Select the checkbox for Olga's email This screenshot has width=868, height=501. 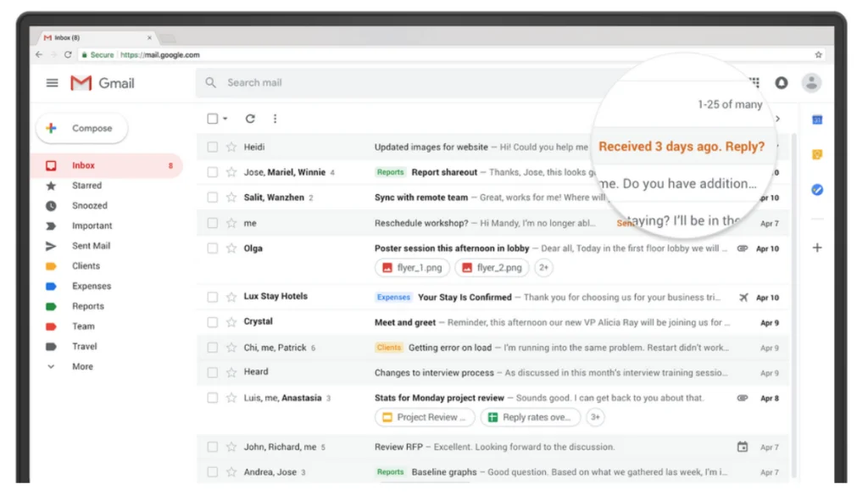(x=213, y=248)
